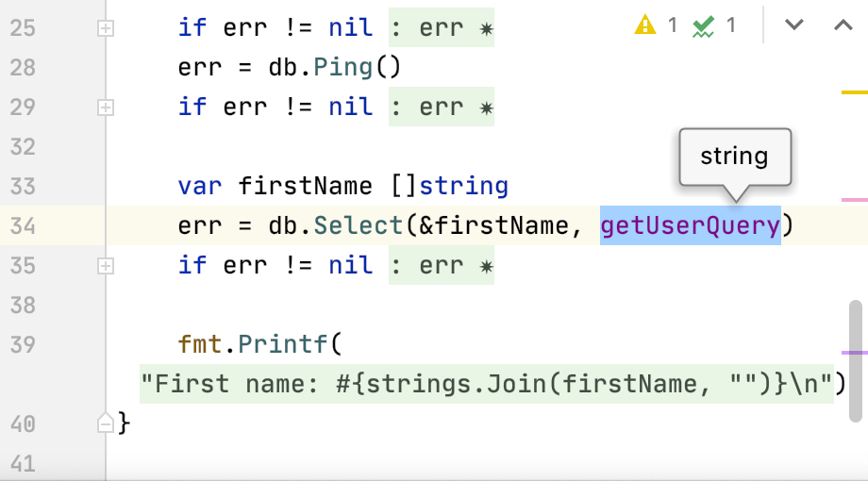Click the Printf function name
The height and width of the screenshot is (481, 868).
(x=283, y=344)
